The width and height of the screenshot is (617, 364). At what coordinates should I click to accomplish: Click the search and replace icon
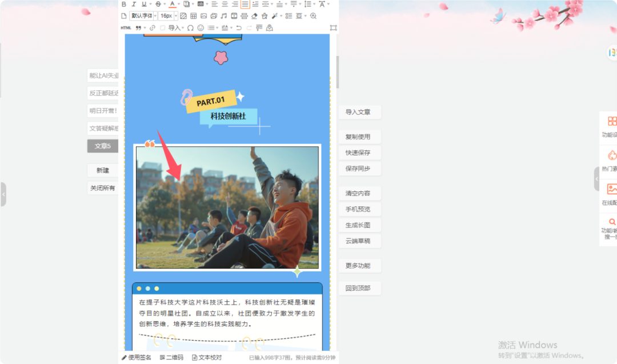coord(313,16)
